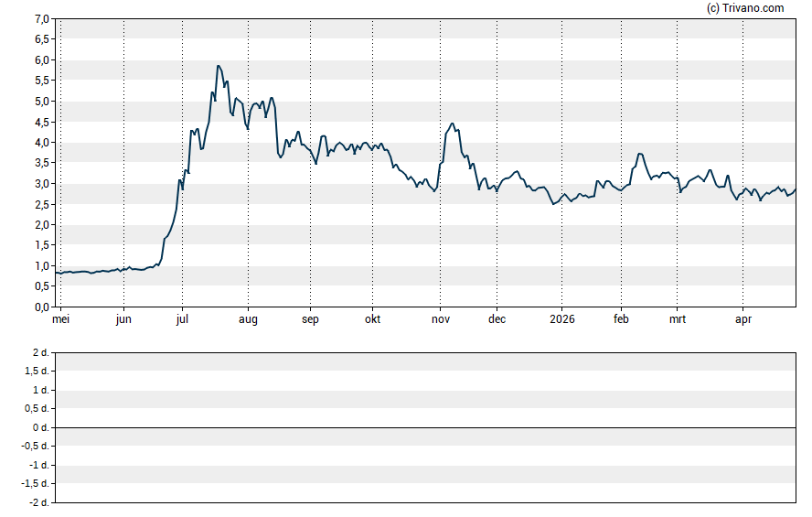
Task: Select the 'jun' x-axis label
Action: point(123,319)
